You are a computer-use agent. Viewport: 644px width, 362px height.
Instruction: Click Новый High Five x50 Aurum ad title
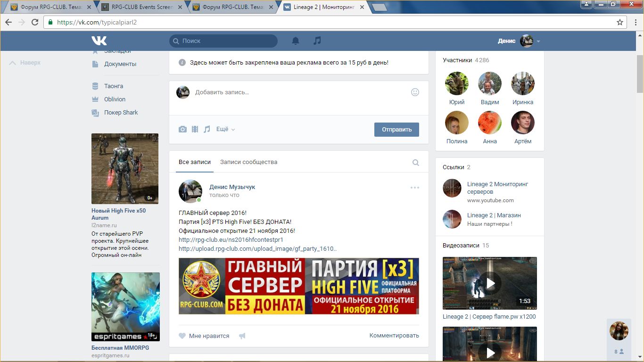click(118, 214)
